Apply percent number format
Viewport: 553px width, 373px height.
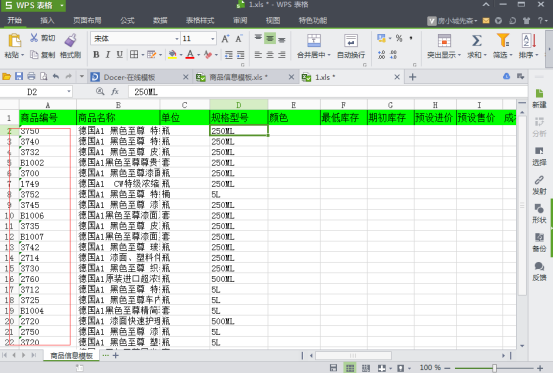coord(399,38)
